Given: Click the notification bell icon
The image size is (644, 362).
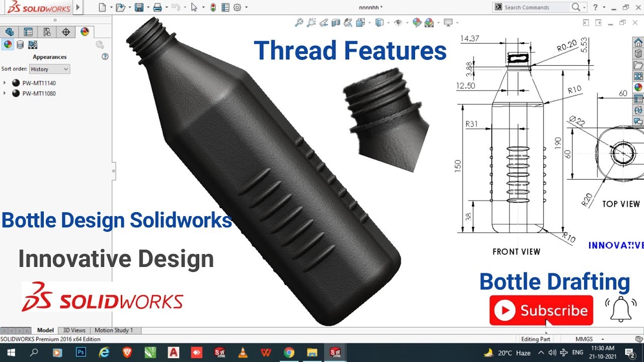Looking at the screenshot, I should tap(620, 308).
